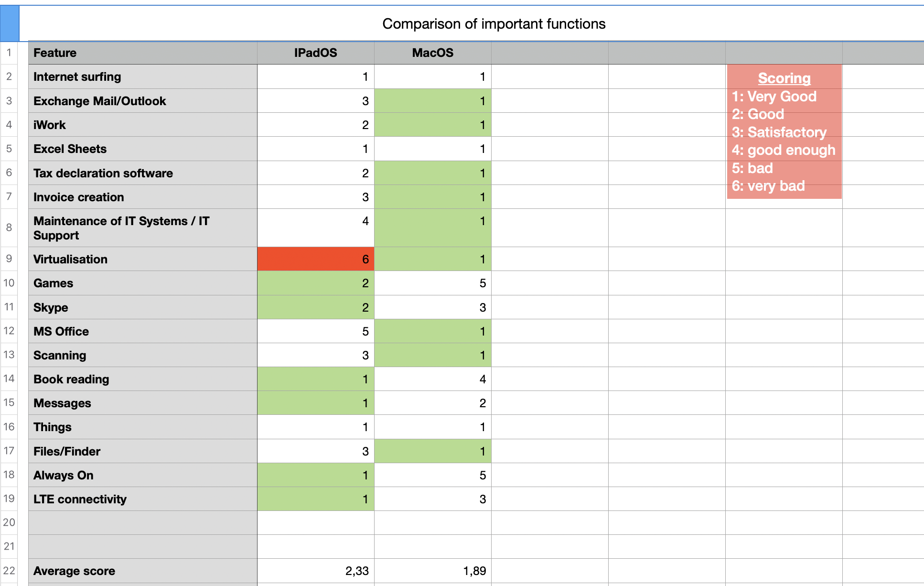The width and height of the screenshot is (924, 586).
Task: Select row number 22 header
Action: 9,571
